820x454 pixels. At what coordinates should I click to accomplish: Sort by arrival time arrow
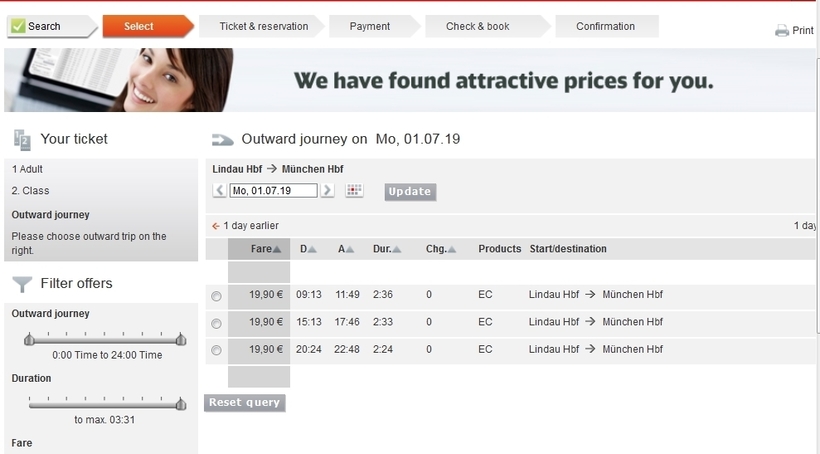coord(352,249)
